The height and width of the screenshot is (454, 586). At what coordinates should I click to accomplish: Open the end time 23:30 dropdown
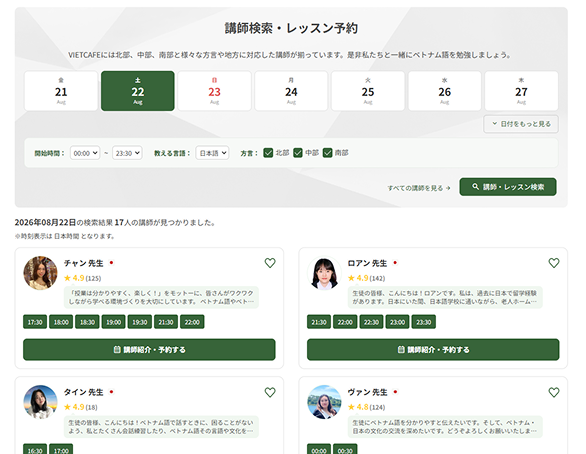[127, 153]
